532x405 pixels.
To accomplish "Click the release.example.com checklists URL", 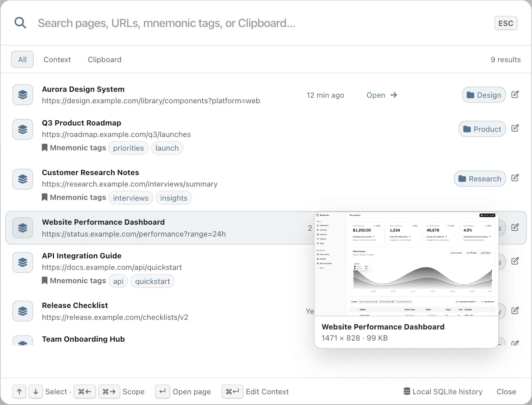I will tap(115, 317).
